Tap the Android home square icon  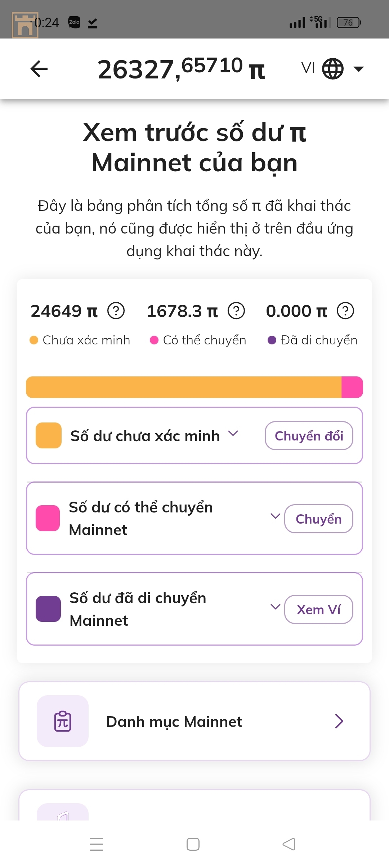tap(193, 844)
